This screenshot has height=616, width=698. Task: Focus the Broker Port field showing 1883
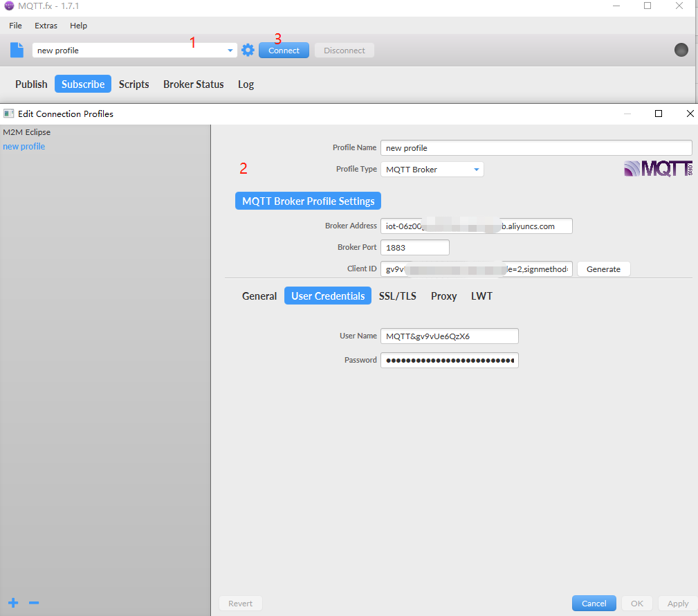click(415, 247)
